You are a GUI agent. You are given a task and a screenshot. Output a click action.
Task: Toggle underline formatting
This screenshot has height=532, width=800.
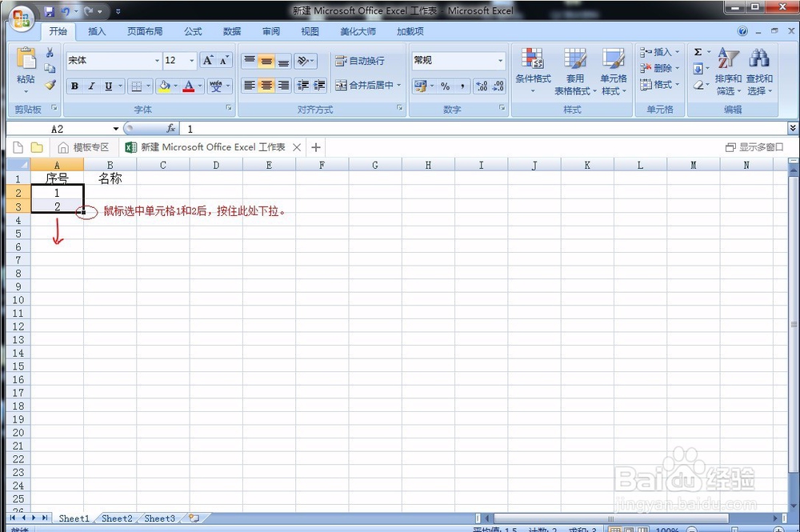coord(108,86)
